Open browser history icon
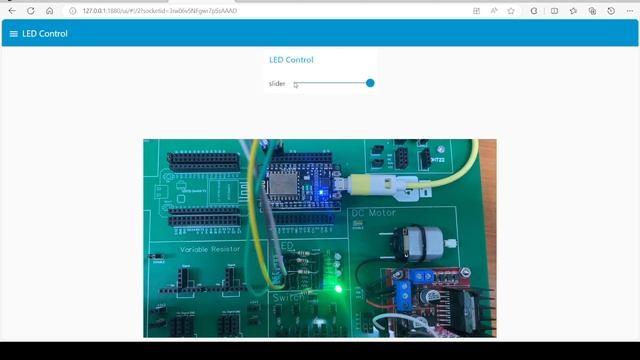Screen dimensions: 640x360 point(611,11)
